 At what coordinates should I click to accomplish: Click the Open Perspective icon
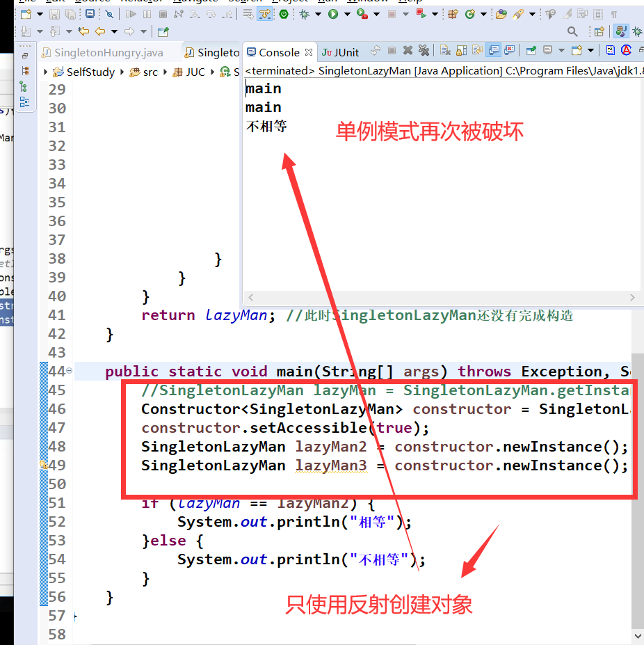click(599, 31)
